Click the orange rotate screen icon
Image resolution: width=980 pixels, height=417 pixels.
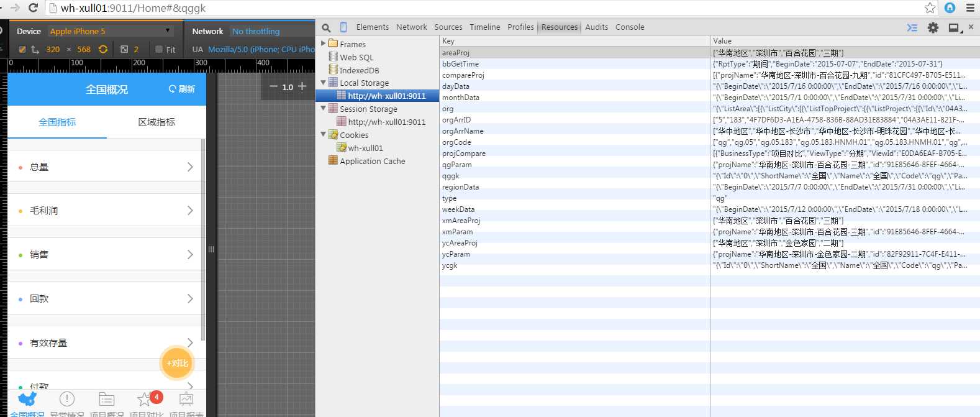coord(103,49)
